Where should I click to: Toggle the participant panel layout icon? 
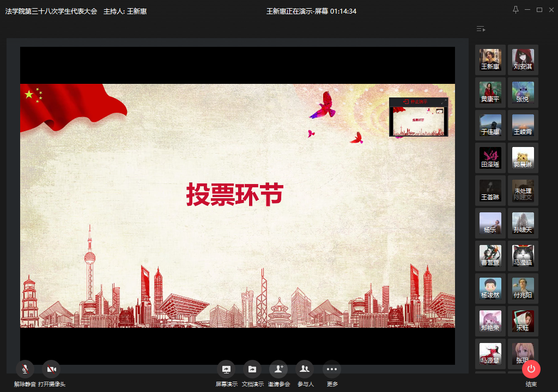(x=480, y=29)
